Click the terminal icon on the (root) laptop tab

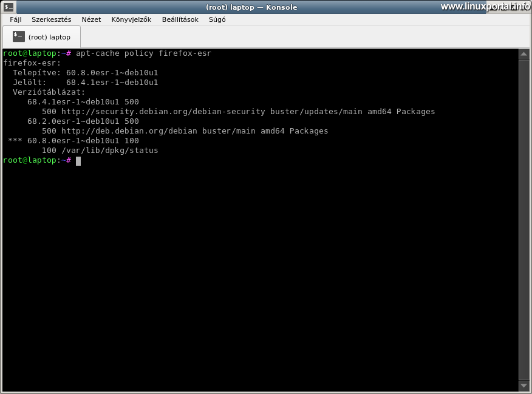[x=17, y=35]
